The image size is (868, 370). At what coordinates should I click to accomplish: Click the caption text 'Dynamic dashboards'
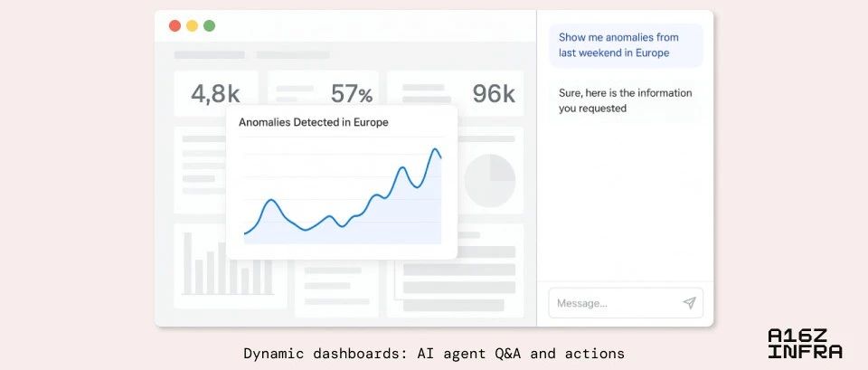click(325, 354)
